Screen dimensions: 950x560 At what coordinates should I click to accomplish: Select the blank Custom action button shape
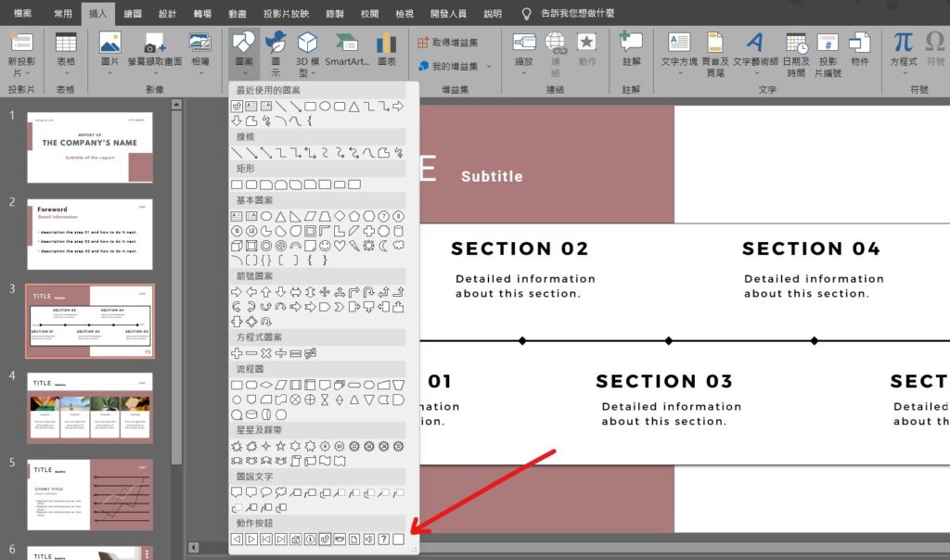[x=398, y=540]
